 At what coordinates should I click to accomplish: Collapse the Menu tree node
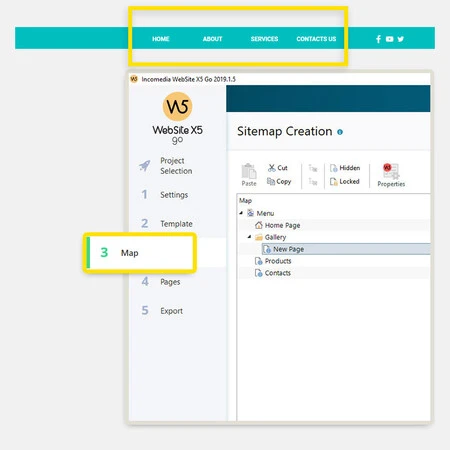(241, 213)
